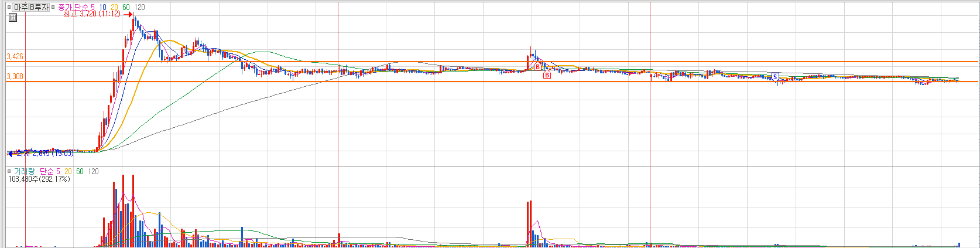The height and width of the screenshot is (248, 980).
Task: Click the red arrow at 최고 3,720
Action: [x=127, y=14]
